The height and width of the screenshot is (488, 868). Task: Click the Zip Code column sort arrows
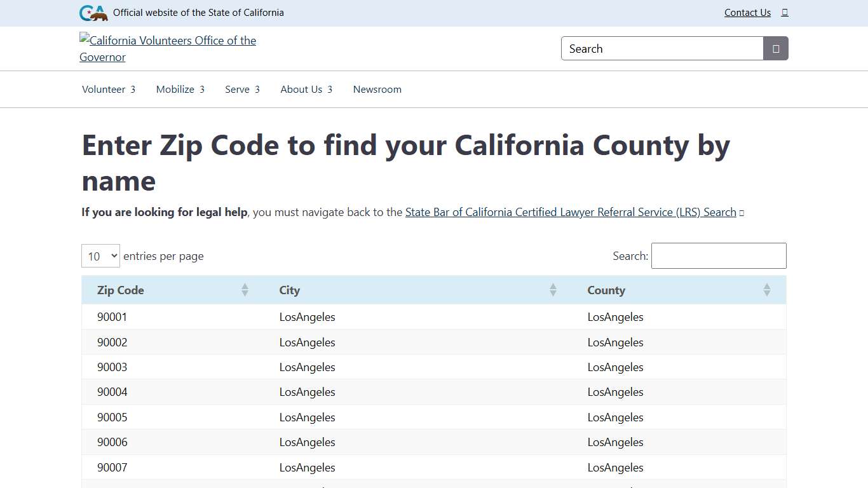[x=245, y=290]
